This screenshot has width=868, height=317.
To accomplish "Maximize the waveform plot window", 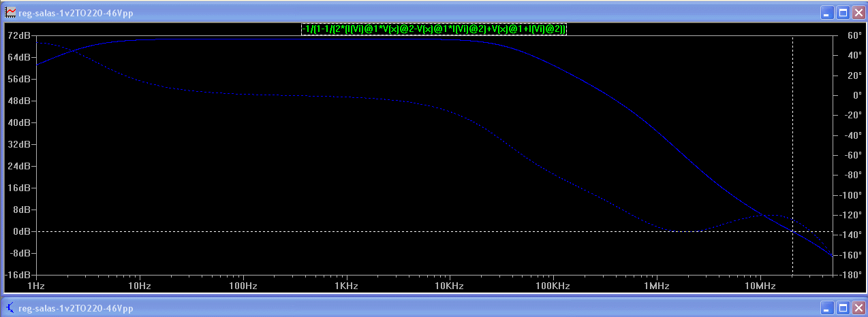I will [x=843, y=13].
